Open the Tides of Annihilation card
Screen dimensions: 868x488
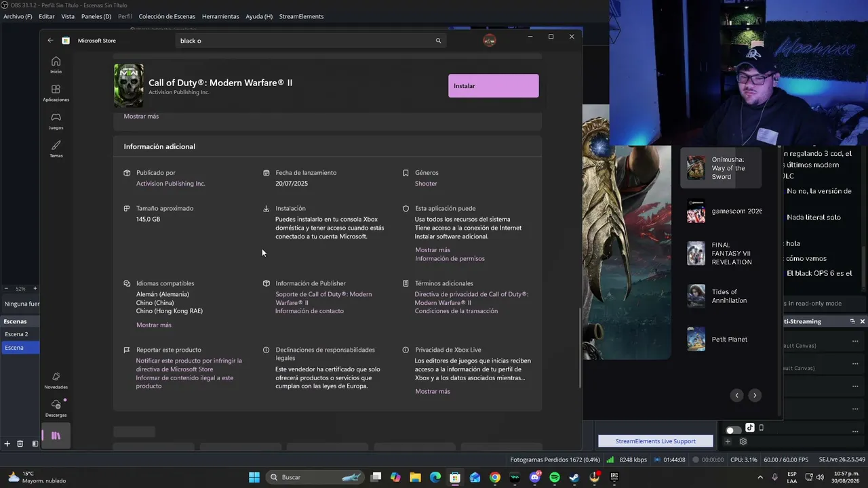[x=721, y=296]
